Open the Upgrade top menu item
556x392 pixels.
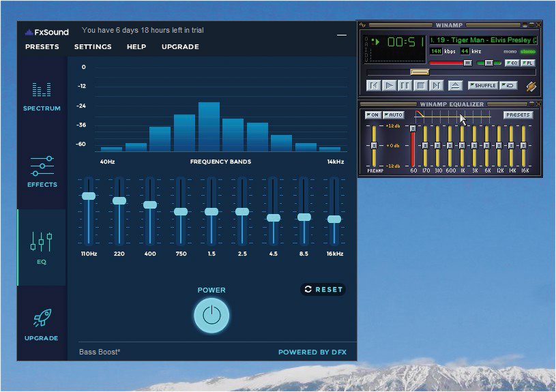180,47
